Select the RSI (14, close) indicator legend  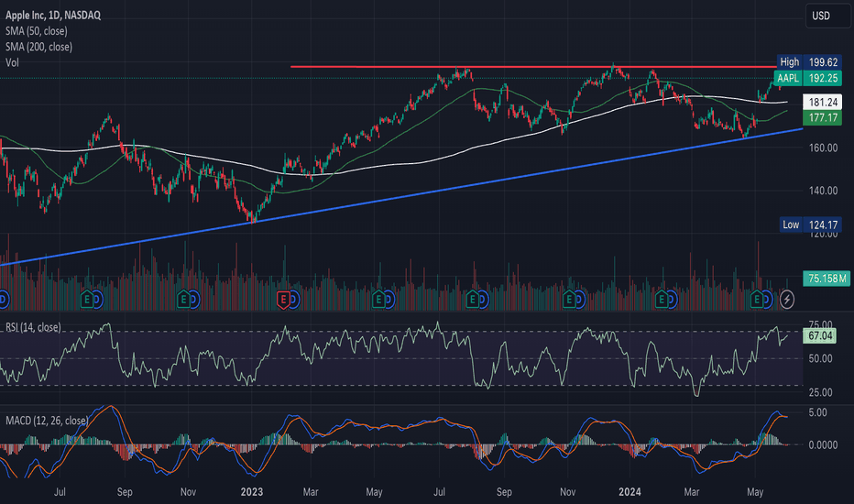(x=33, y=327)
